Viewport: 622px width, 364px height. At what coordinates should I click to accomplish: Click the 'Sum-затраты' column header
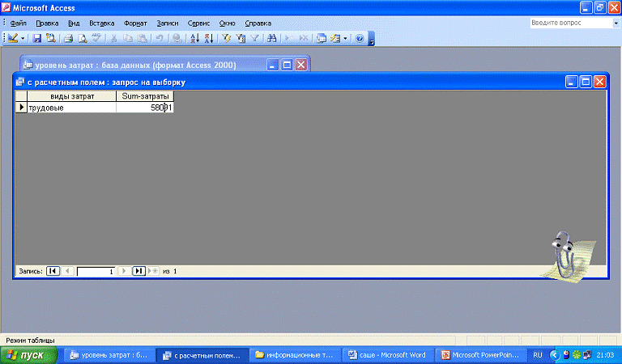(x=145, y=96)
